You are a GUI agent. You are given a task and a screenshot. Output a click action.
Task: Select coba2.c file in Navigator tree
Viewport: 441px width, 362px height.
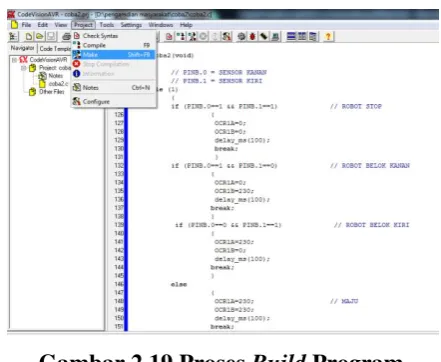point(58,84)
